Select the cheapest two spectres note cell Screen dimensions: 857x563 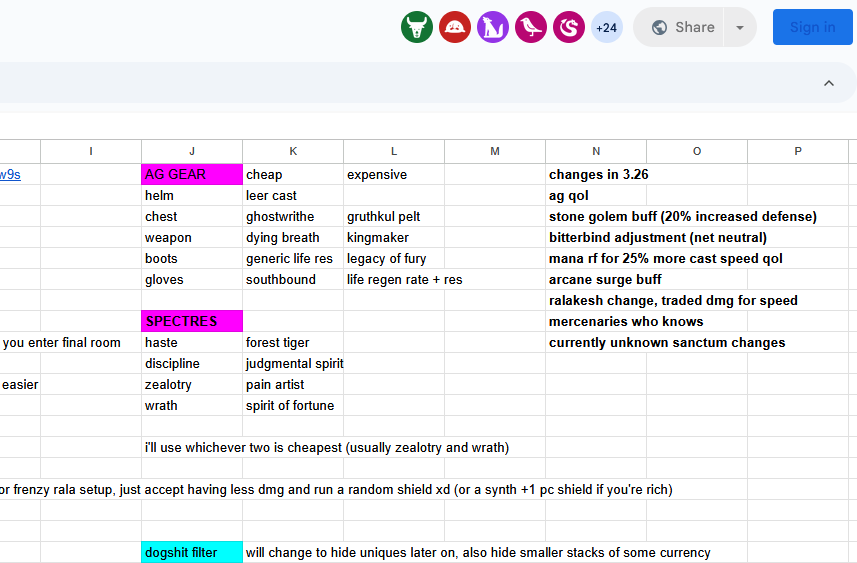327,448
